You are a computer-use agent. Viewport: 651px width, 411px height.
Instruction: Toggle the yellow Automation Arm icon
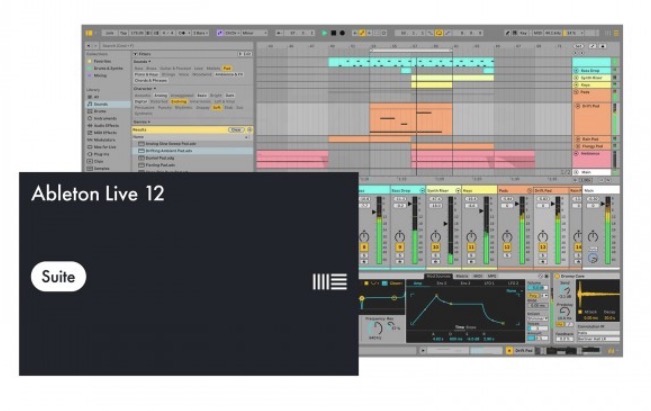point(362,33)
